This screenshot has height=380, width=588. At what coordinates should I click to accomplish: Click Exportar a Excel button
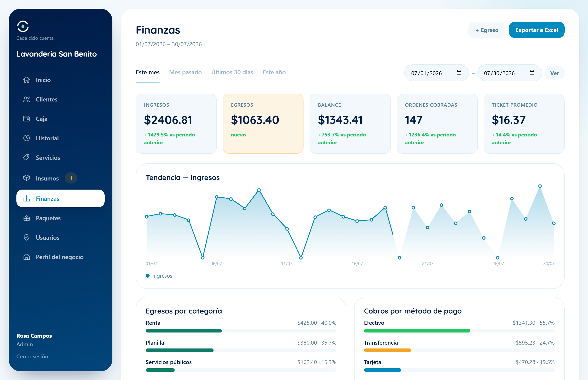pos(536,30)
